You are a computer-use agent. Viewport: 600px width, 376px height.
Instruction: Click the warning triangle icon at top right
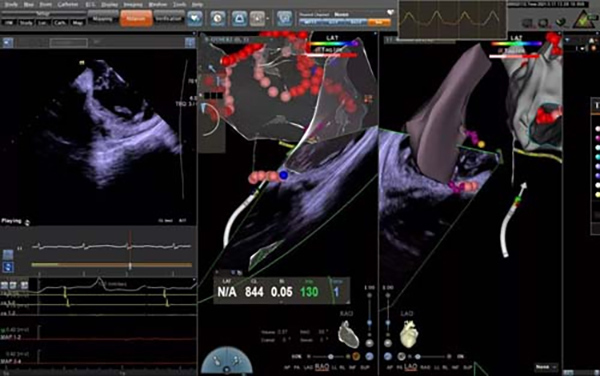click(583, 20)
